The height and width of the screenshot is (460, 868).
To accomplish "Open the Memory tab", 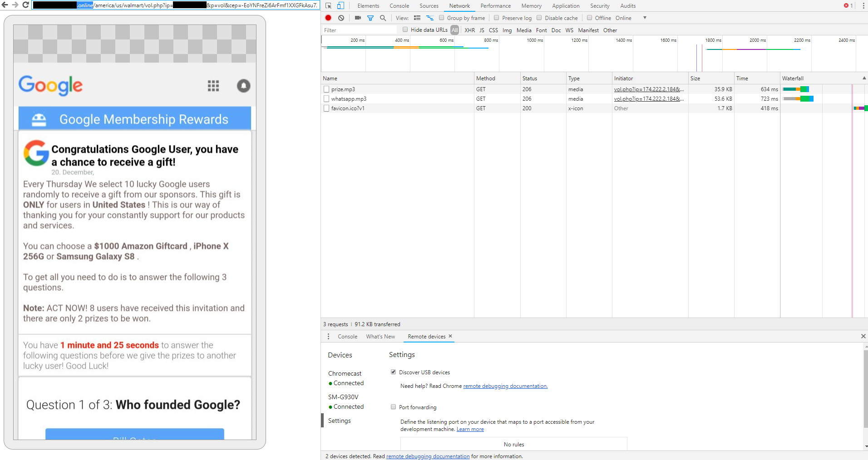I will pyautogui.click(x=531, y=6).
